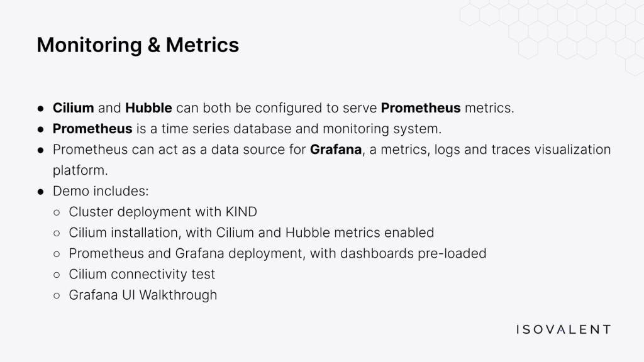Viewport: 644px width, 362px height.
Task: Click the bold word "Grafana"
Action: point(336,150)
